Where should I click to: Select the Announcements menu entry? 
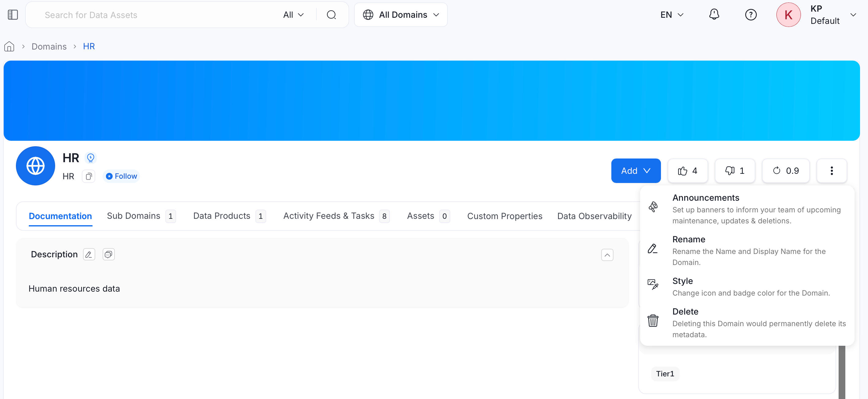747,208
